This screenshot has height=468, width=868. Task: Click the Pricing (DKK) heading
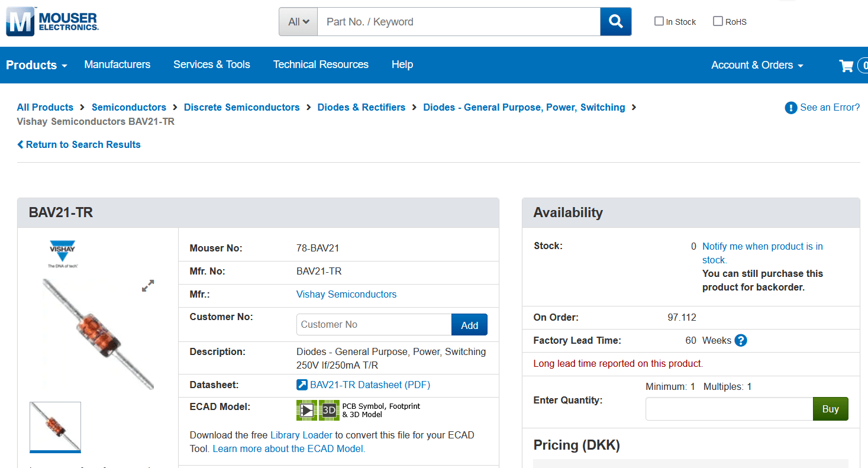[577, 445]
